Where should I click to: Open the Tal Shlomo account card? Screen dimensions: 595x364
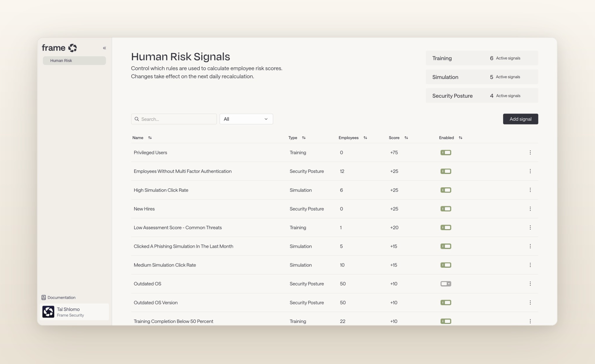coord(74,312)
